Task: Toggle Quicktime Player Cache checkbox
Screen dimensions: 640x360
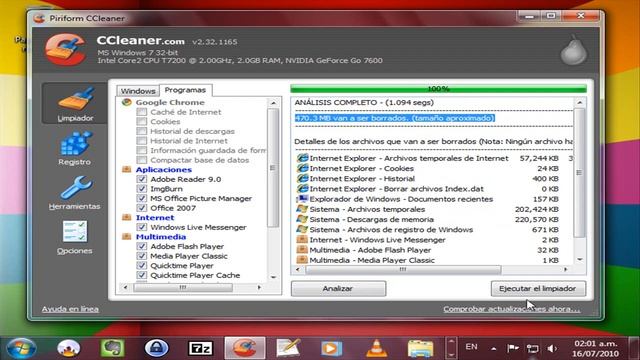Action: point(142,275)
